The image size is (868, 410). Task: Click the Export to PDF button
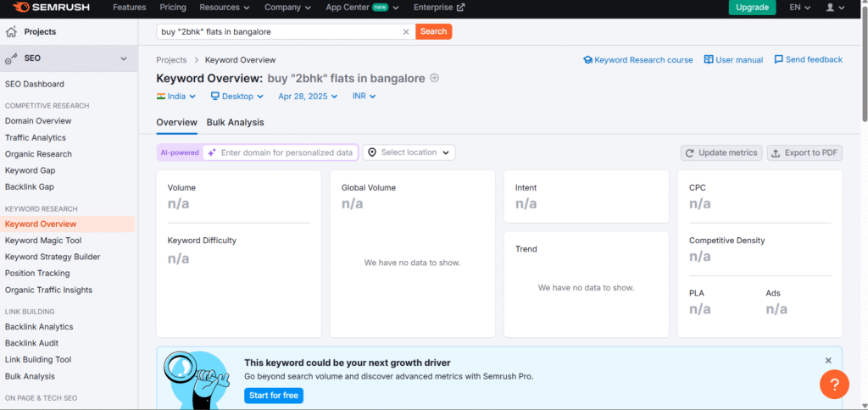point(804,152)
